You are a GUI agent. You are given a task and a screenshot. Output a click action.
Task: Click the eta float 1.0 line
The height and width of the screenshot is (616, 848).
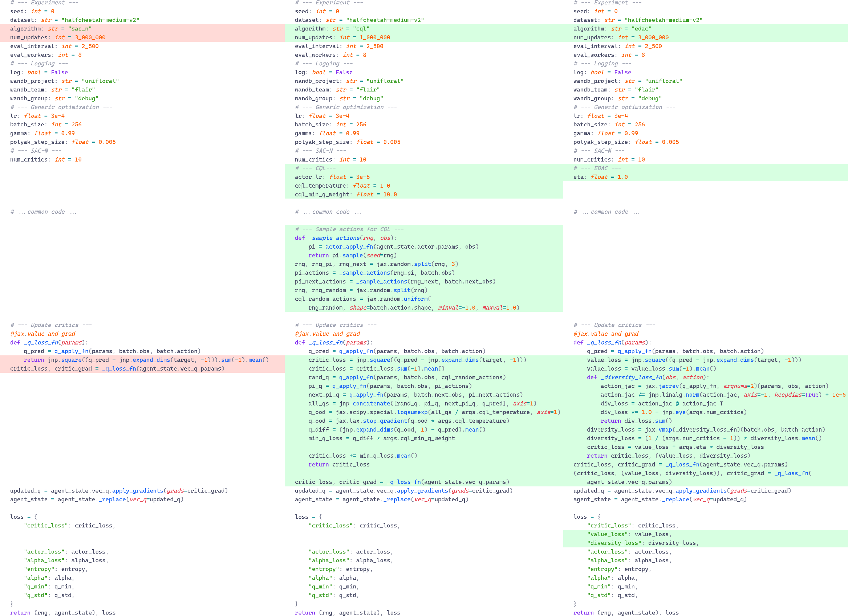tap(600, 177)
